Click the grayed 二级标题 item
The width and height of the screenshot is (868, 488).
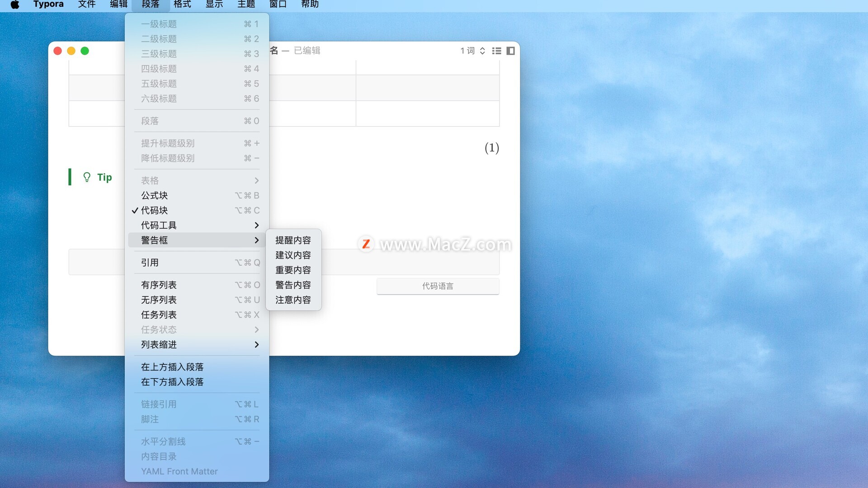tap(197, 39)
